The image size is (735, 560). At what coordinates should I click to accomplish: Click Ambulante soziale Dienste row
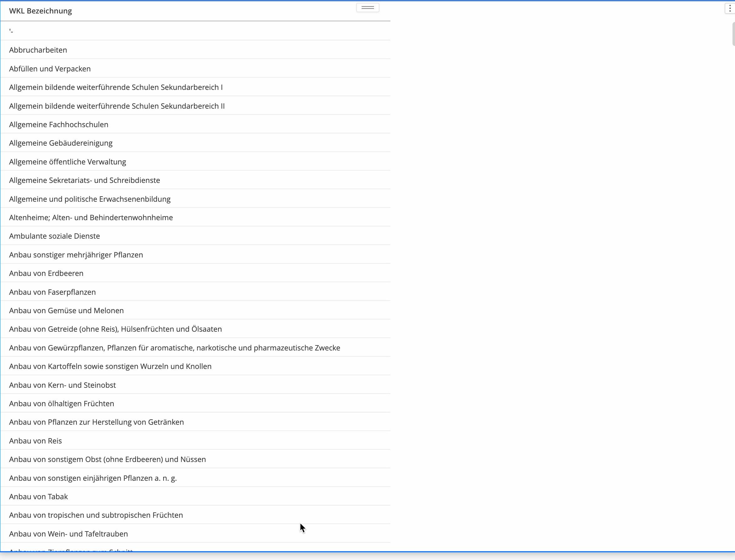[55, 236]
